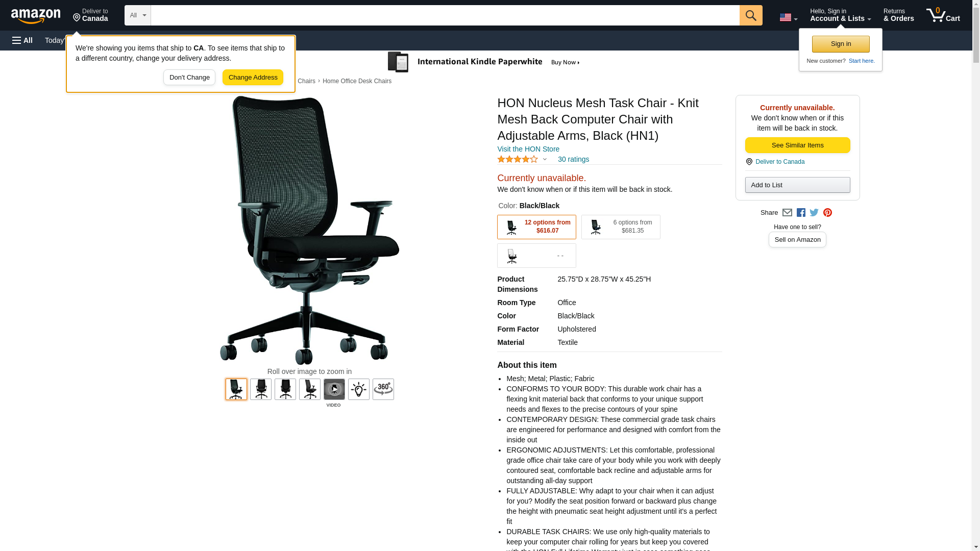Open Account & Lists menu

tap(840, 15)
